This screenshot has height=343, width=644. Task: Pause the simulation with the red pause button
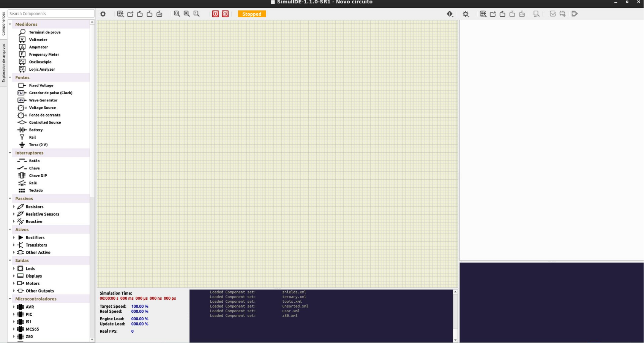pos(225,14)
